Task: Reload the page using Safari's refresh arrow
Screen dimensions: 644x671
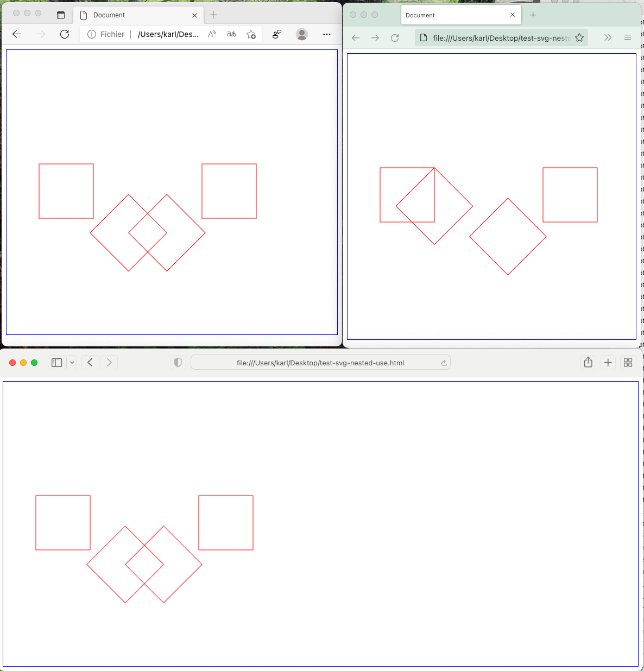Action: (x=444, y=362)
